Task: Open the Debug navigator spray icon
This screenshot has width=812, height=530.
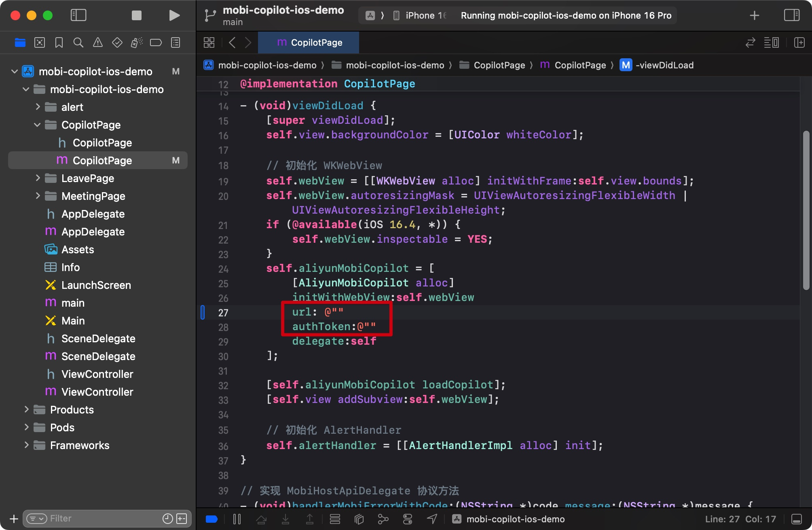Action: 137,42
